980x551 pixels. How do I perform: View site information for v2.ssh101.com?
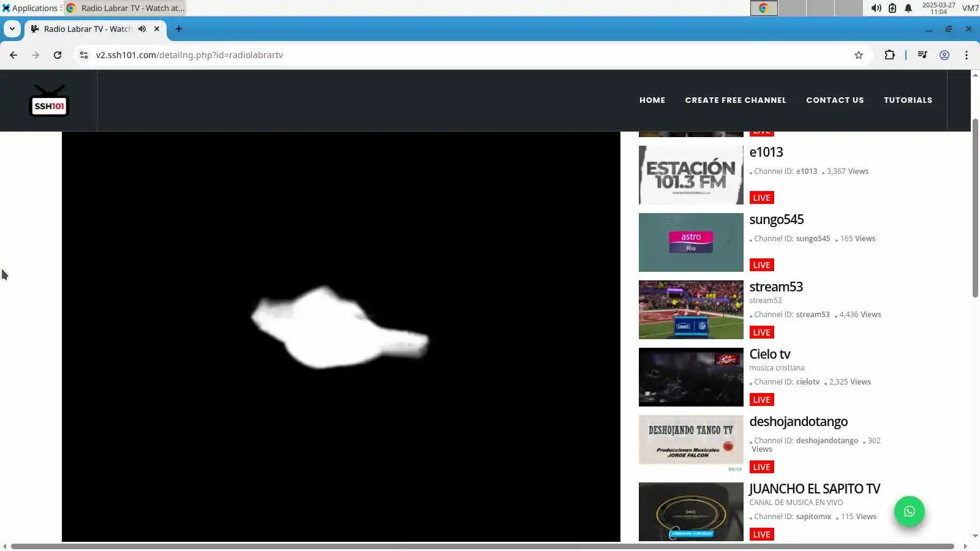coord(84,55)
